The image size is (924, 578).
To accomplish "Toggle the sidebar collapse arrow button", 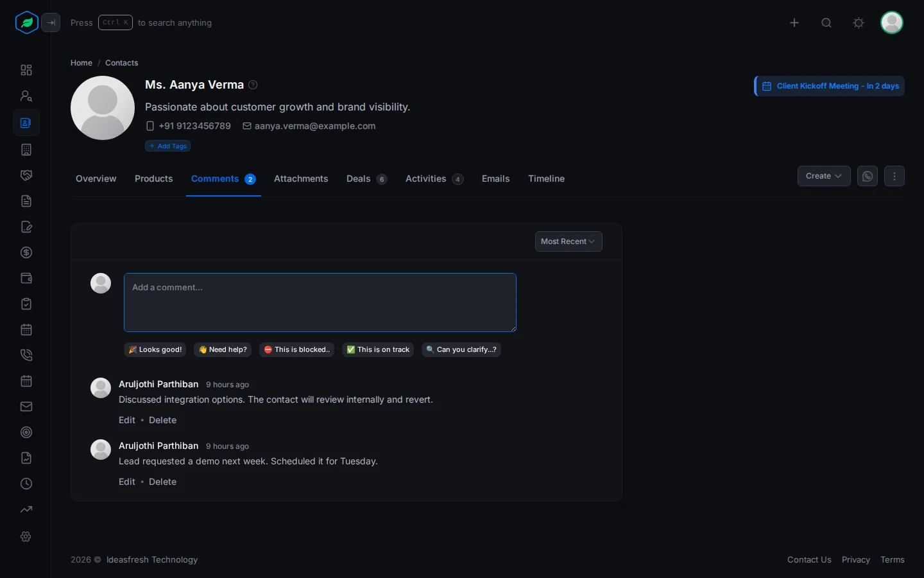I will 51,22.
